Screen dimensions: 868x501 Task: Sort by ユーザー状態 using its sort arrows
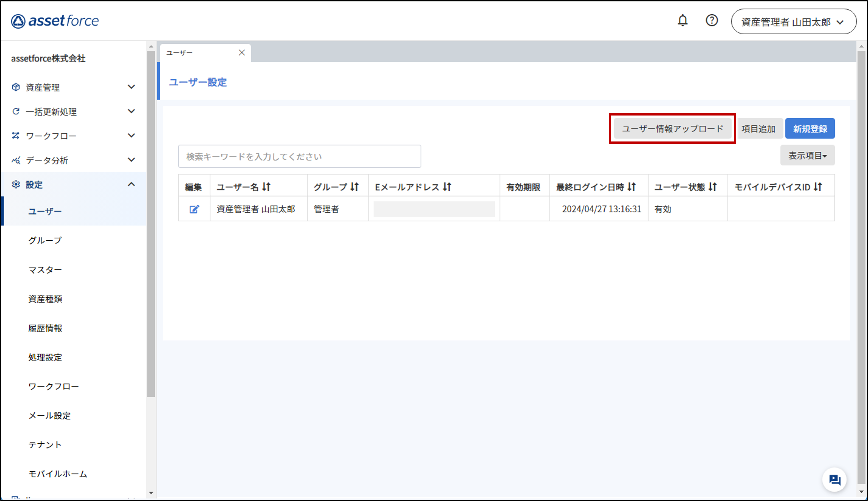click(713, 187)
